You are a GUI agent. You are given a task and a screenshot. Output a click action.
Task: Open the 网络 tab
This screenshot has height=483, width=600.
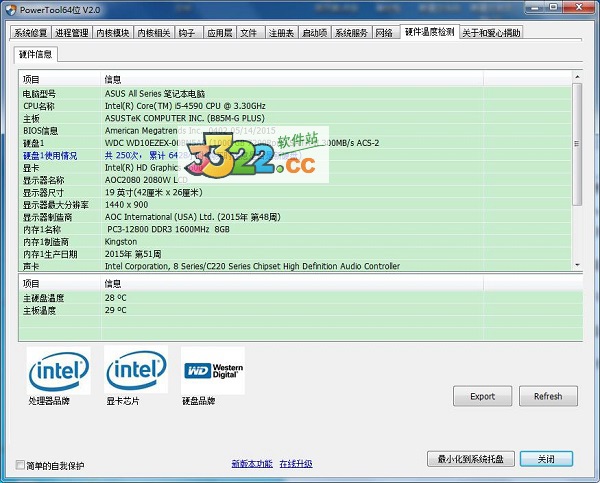click(385, 33)
